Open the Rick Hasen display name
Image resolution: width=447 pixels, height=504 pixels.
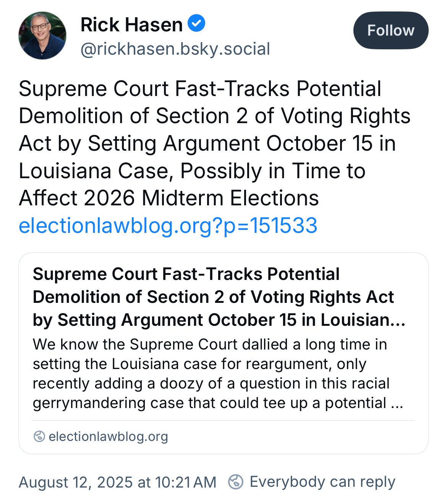[131, 25]
